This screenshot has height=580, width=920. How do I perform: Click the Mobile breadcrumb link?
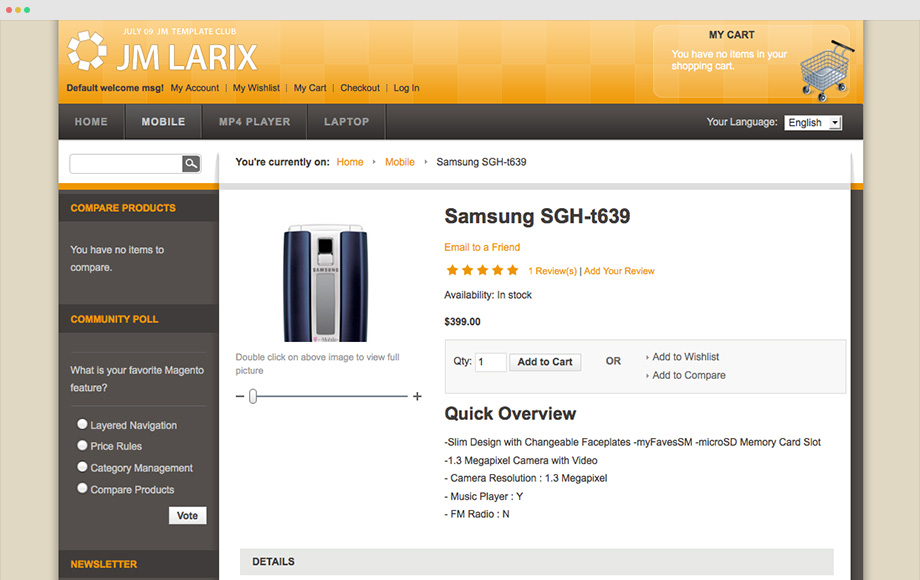click(x=400, y=162)
